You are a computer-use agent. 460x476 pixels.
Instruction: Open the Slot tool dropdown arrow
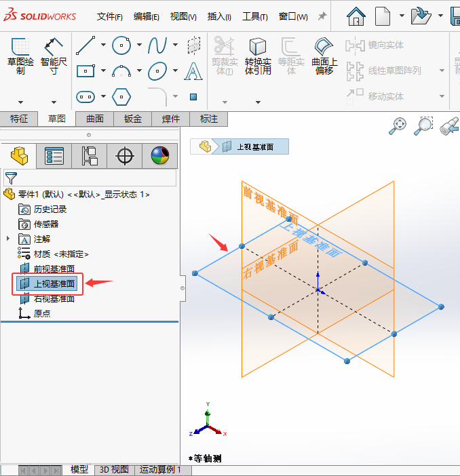pos(103,96)
